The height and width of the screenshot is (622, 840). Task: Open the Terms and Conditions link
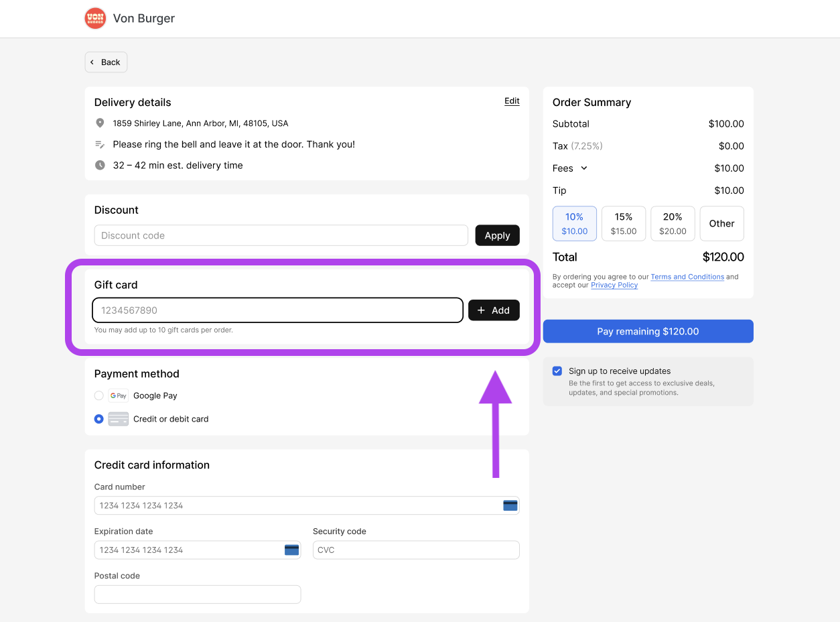click(687, 277)
